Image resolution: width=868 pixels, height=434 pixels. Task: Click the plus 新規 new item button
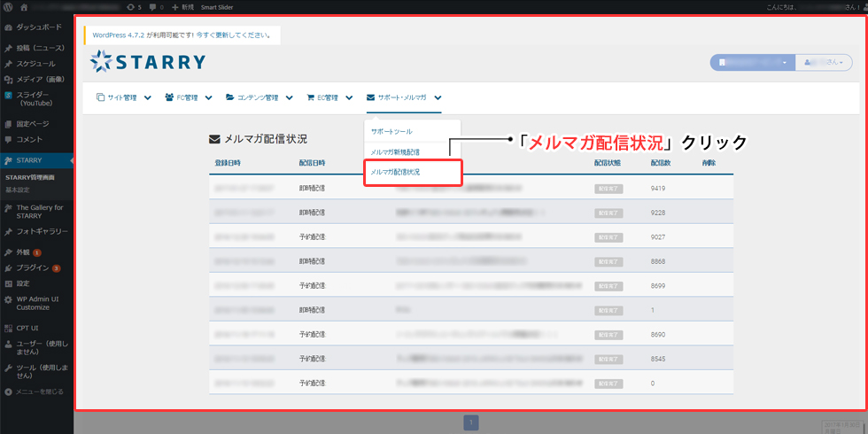[x=182, y=7]
